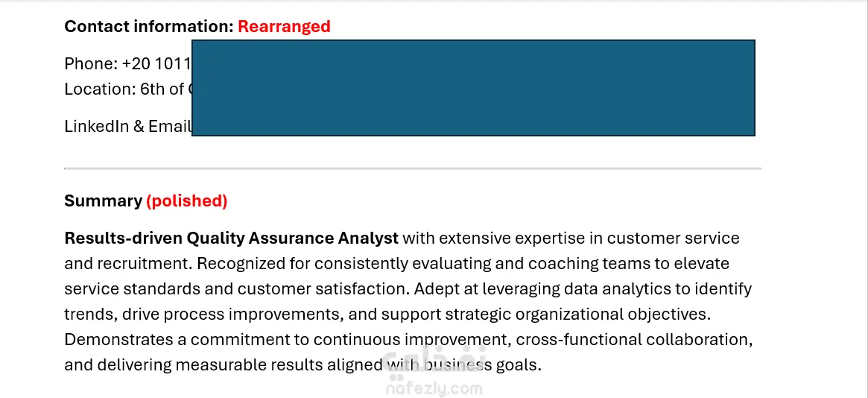Click the phrase "customer satisfaction"

click(327, 289)
